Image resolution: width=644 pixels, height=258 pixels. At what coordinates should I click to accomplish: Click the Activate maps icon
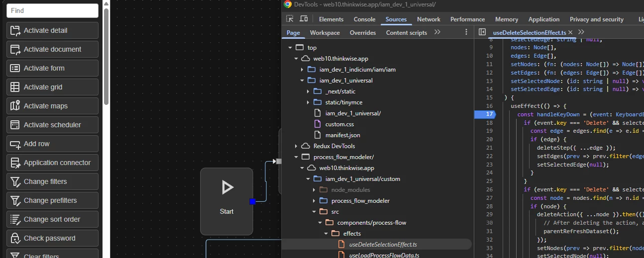pyautogui.click(x=15, y=106)
